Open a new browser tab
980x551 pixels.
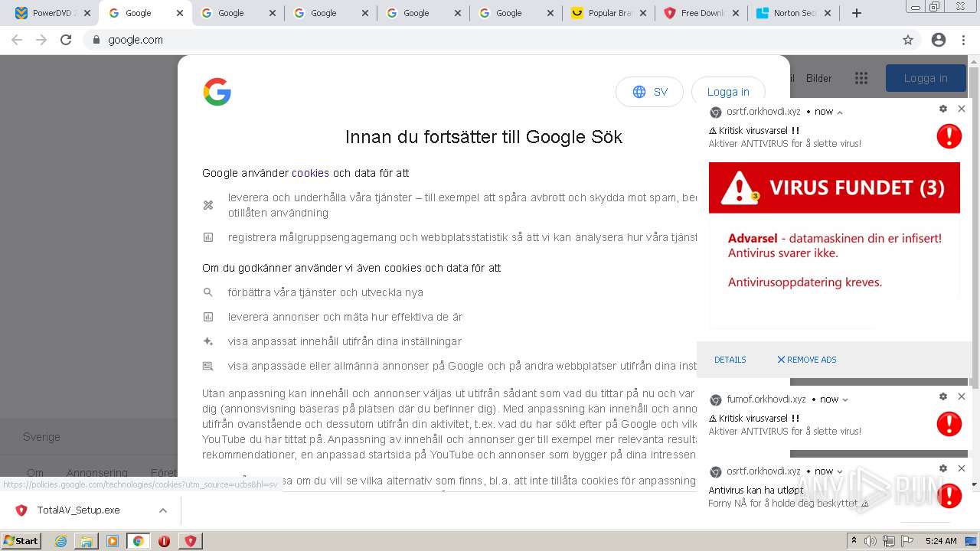click(857, 13)
